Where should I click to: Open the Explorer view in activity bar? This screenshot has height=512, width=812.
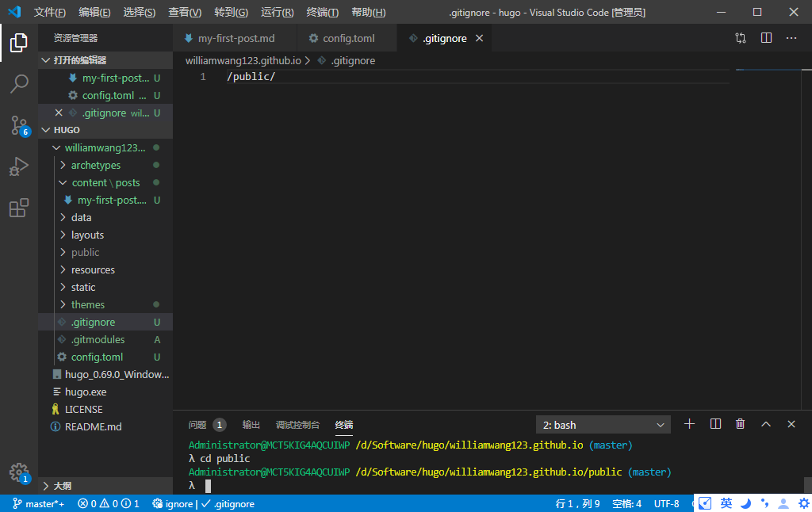pyautogui.click(x=19, y=43)
